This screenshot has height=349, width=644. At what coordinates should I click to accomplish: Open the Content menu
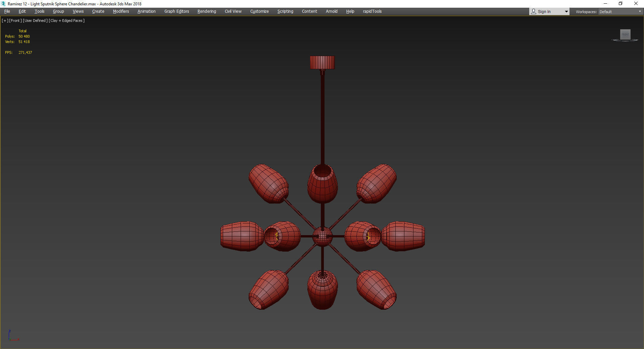(309, 11)
